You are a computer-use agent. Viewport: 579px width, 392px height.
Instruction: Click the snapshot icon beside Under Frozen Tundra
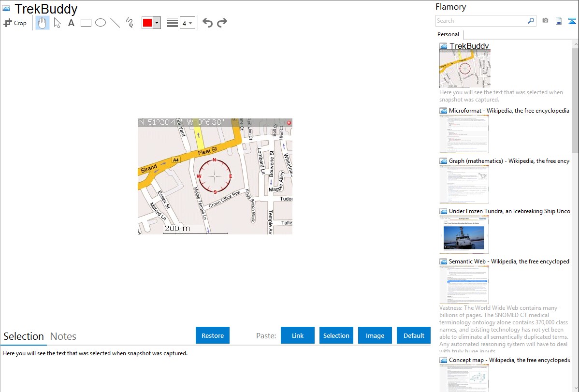point(444,211)
